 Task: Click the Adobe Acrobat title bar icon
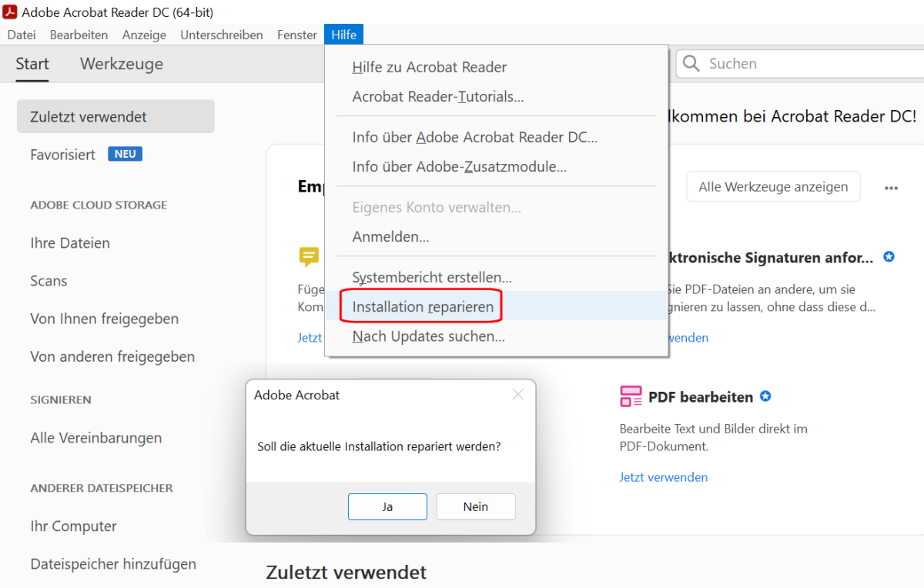(10, 12)
